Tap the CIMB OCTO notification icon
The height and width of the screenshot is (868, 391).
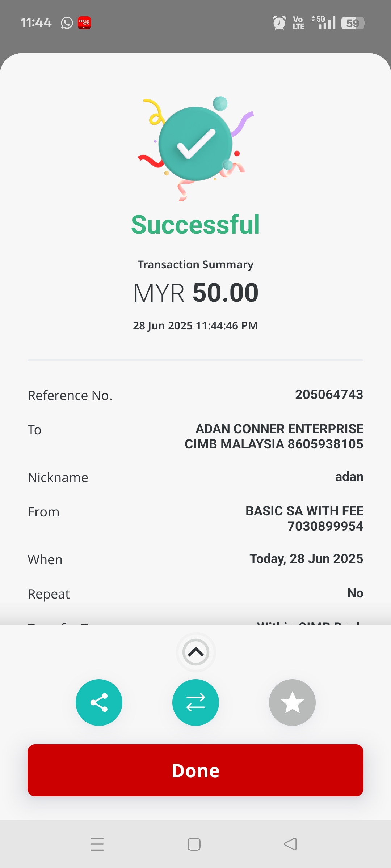(84, 23)
